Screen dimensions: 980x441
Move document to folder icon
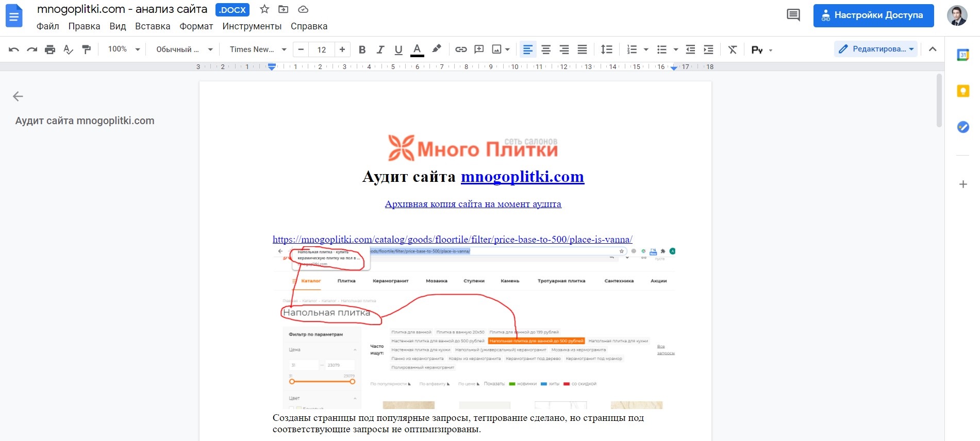[283, 9]
